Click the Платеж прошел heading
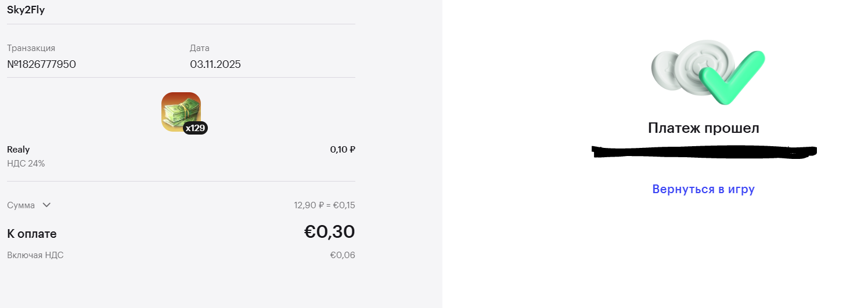Image resolution: width=868 pixels, height=308 pixels. (703, 128)
